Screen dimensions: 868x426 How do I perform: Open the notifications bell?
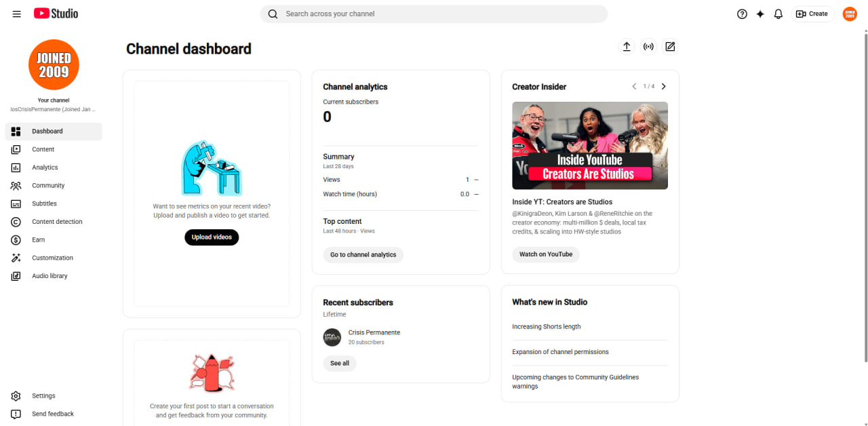[778, 14]
